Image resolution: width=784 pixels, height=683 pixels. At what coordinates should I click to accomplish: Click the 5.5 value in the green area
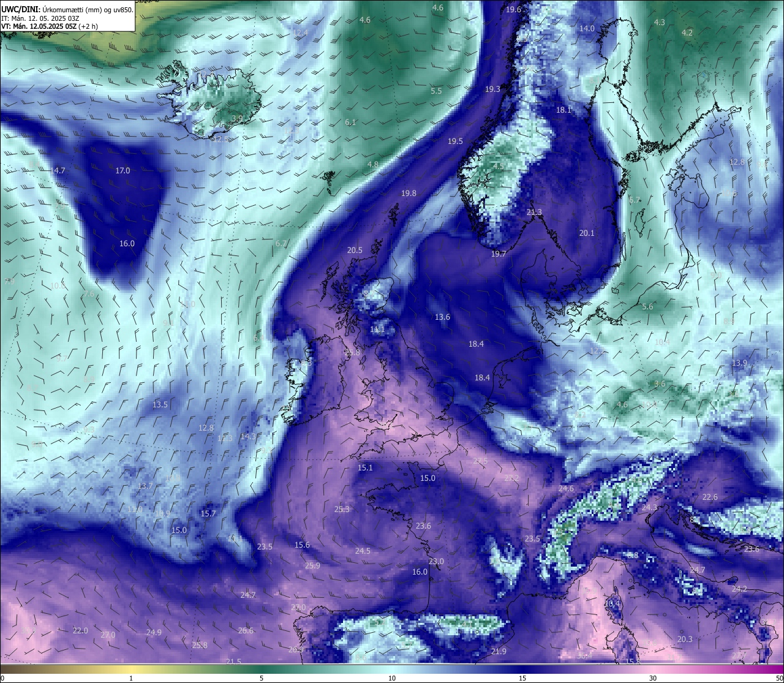pos(436,91)
